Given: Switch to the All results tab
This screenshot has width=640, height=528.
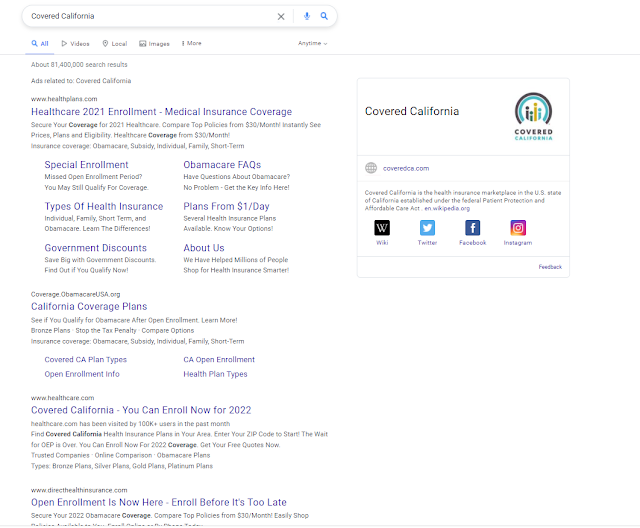Looking at the screenshot, I should [40, 44].
